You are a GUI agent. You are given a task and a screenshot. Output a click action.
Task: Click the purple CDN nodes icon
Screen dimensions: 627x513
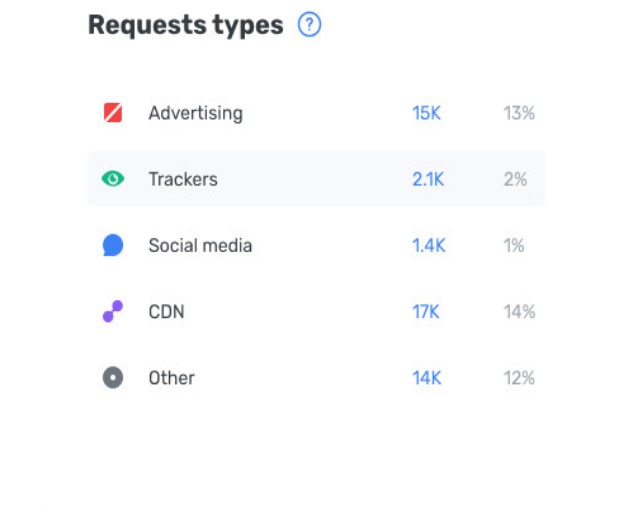113,311
